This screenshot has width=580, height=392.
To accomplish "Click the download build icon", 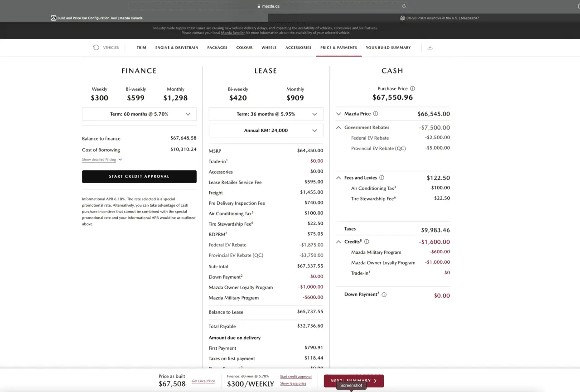I will point(430,48).
